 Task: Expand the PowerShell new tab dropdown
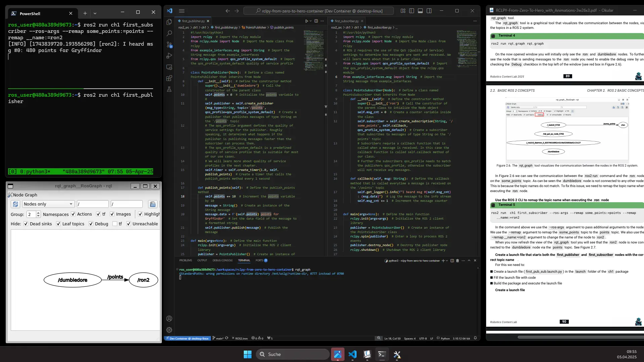pyautogui.click(x=95, y=13)
